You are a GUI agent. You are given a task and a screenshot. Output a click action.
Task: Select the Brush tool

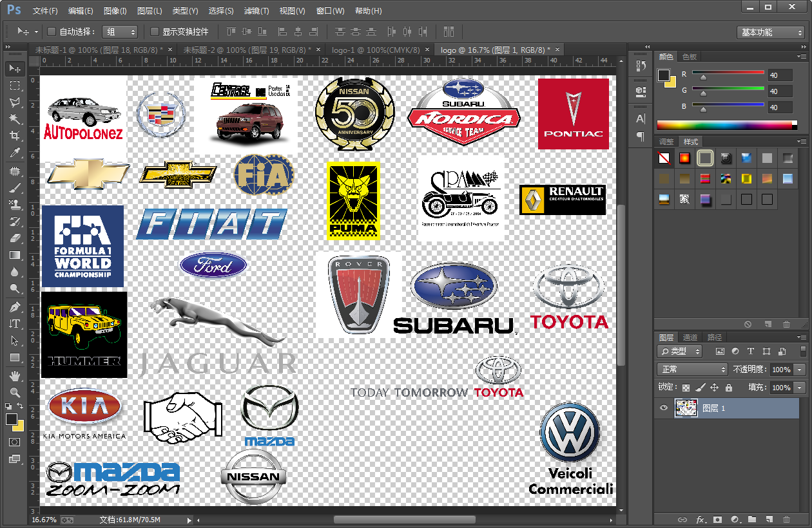coord(15,188)
